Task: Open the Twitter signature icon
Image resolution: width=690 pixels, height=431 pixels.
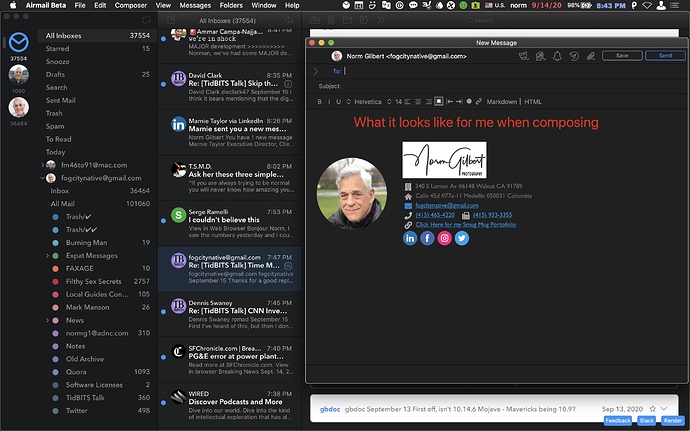Action: click(x=462, y=238)
